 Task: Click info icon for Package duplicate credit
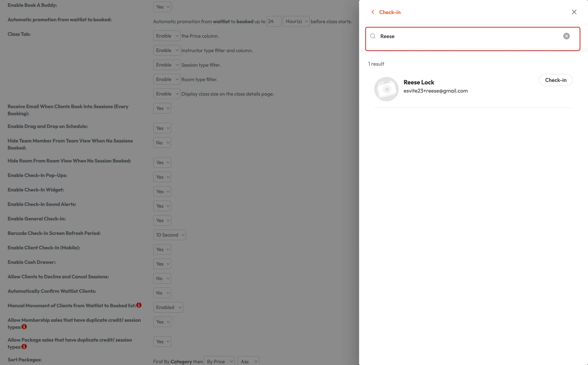point(24,346)
